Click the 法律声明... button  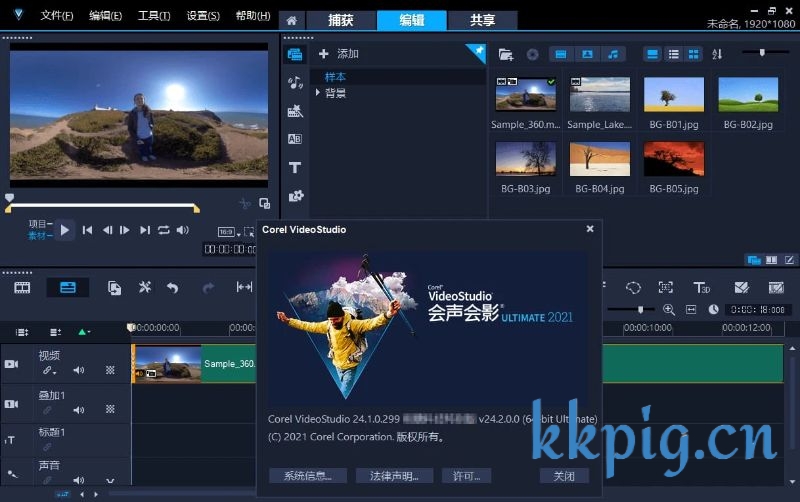click(394, 476)
